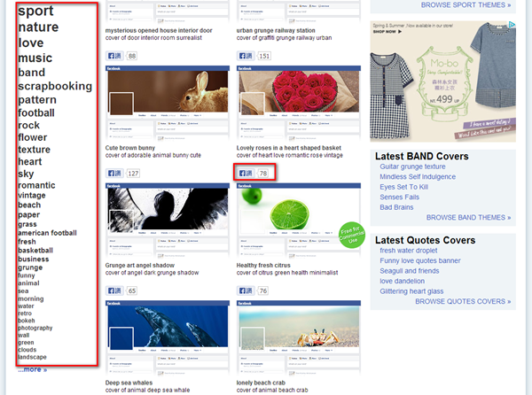Image resolution: width=532 pixels, height=395 pixels.
Task: Click the Facebook like button showing count 88
Action: [x=114, y=56]
